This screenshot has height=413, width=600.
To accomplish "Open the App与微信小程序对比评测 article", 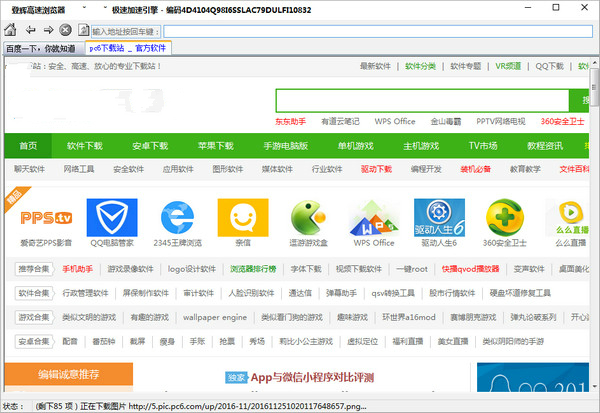I will coord(312,378).
